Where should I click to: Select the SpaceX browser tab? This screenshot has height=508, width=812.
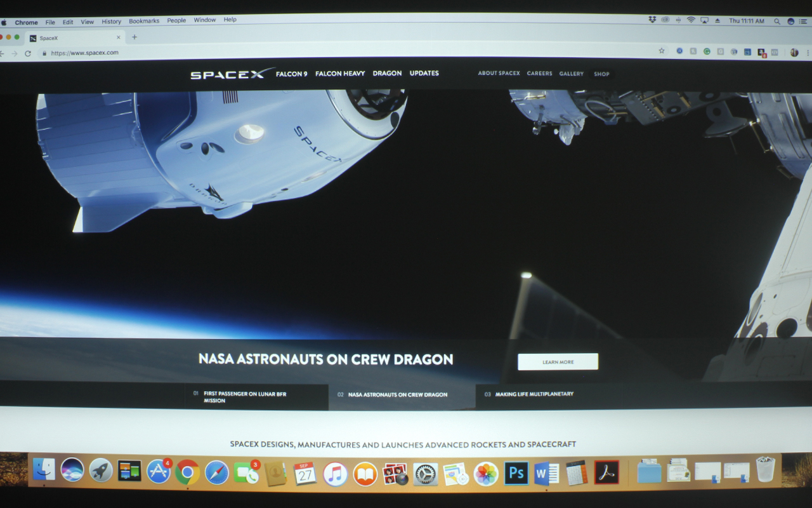[75, 38]
